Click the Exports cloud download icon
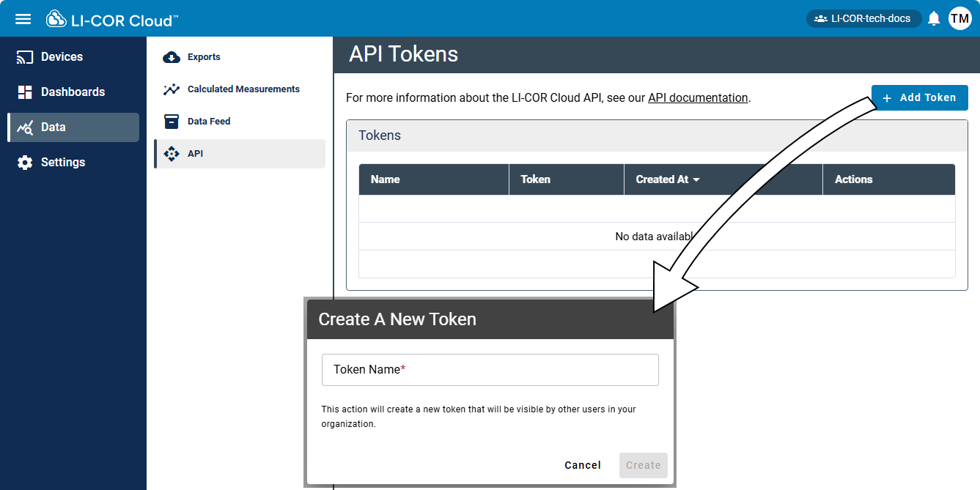980x490 pixels. click(x=171, y=56)
